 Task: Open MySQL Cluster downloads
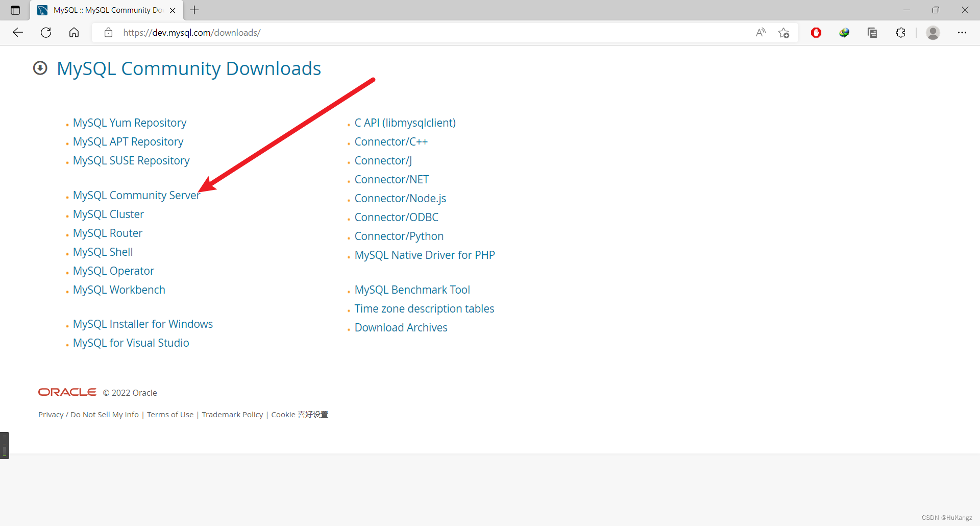108,214
